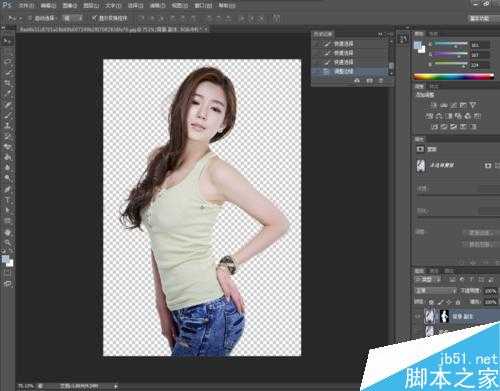Viewport: 500px width, 391px height.
Task: Open the 类型 layer filter dropdown
Action: pyautogui.click(x=428, y=279)
